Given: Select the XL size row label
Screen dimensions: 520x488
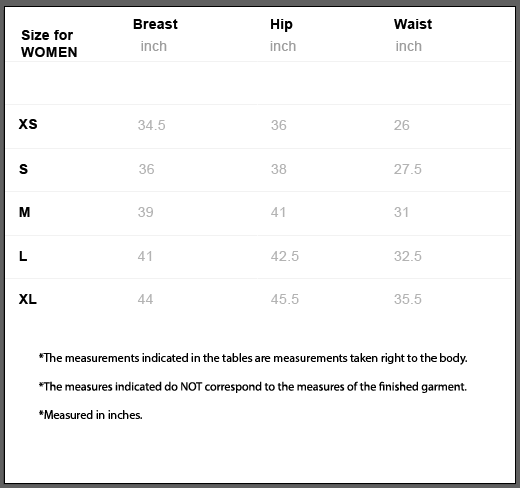Looking at the screenshot, I should pos(28,299).
